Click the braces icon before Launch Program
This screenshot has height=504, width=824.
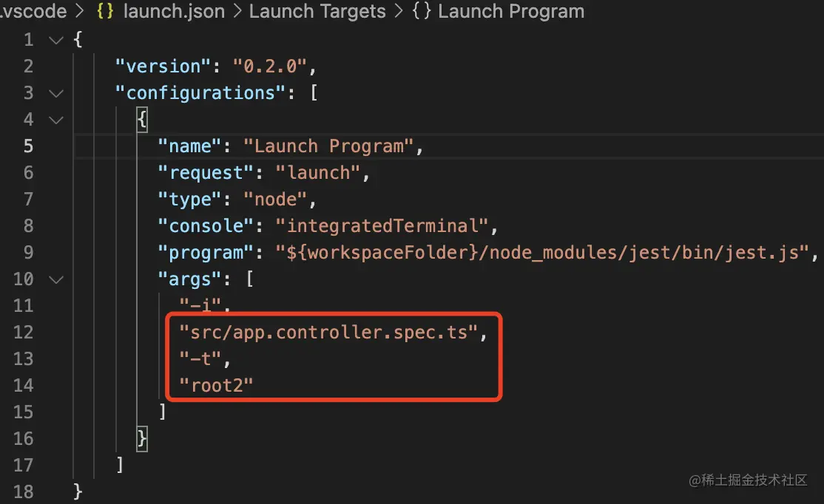click(x=422, y=11)
